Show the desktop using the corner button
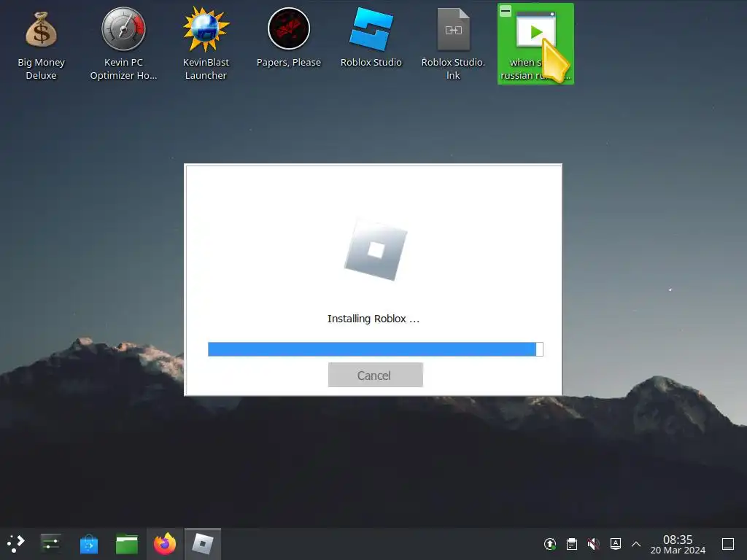 [x=728, y=544]
